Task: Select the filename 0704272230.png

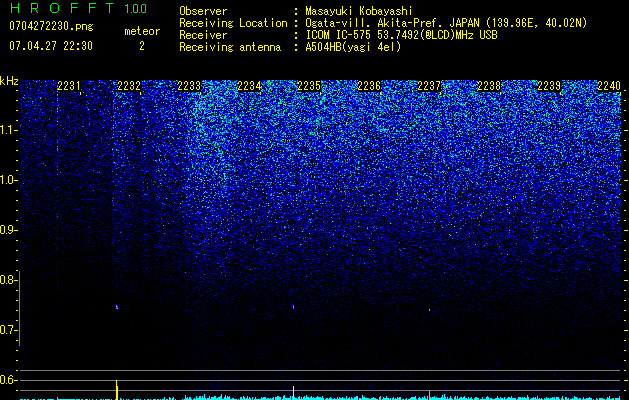Action: (x=51, y=27)
